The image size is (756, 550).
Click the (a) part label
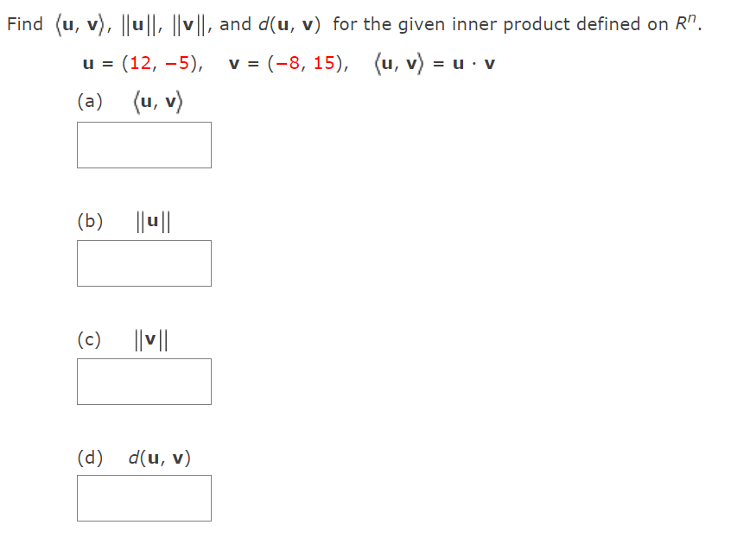point(86,101)
